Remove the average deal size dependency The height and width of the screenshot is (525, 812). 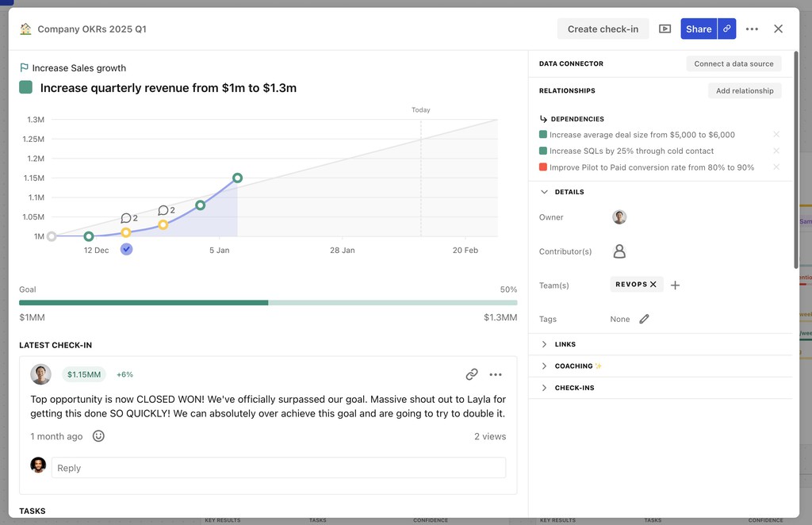coord(776,135)
